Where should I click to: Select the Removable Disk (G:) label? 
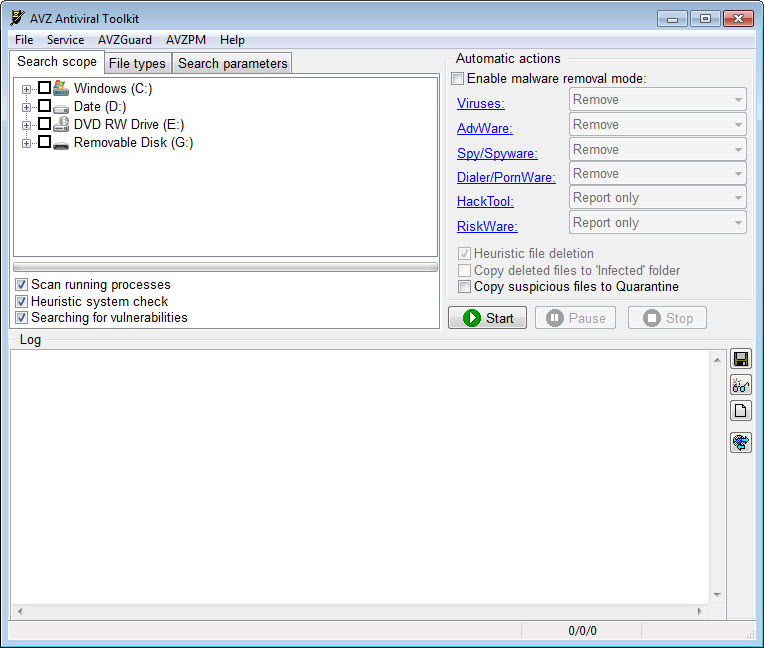pyautogui.click(x=134, y=142)
